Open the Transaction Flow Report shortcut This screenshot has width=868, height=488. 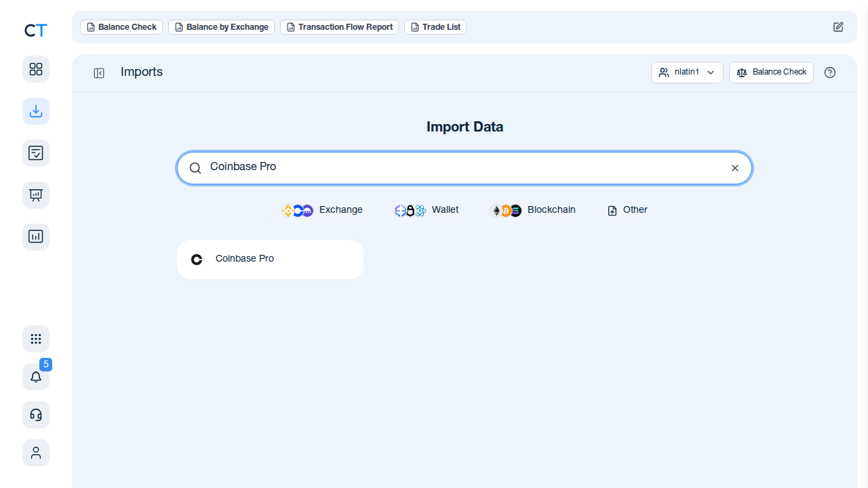click(339, 27)
